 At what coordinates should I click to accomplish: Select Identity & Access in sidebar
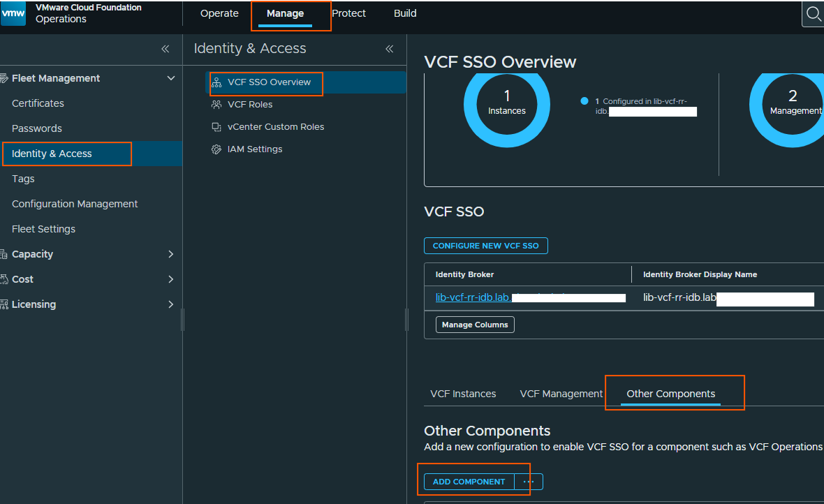pos(91,154)
